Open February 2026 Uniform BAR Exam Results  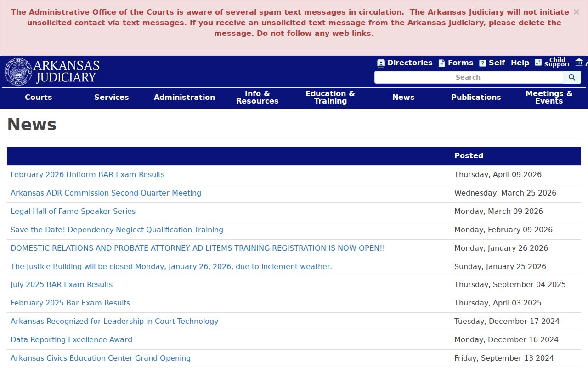click(87, 174)
